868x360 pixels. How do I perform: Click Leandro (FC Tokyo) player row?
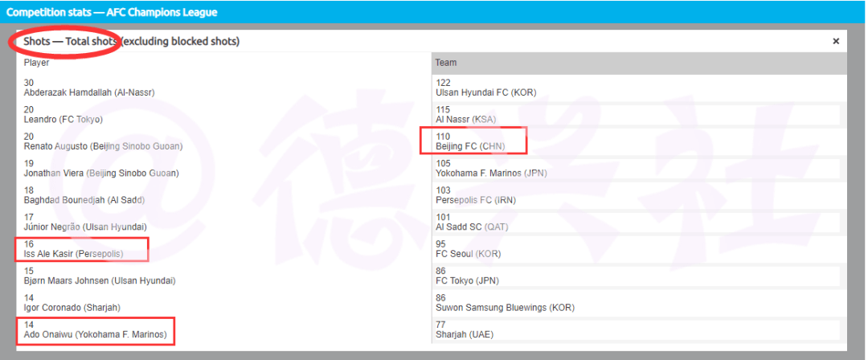(x=223, y=115)
